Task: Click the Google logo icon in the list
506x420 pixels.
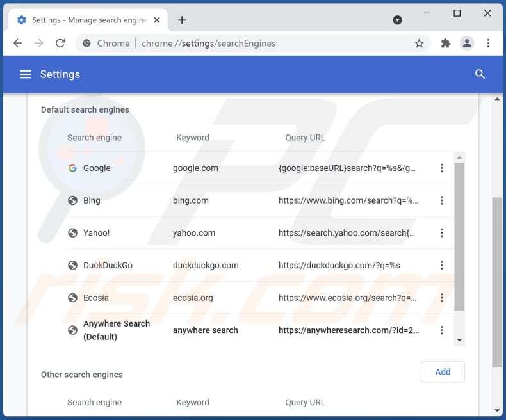Action: click(72, 168)
